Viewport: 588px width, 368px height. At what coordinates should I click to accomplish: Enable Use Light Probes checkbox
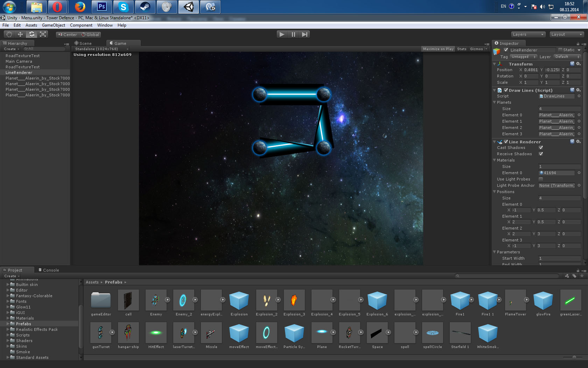point(541,179)
